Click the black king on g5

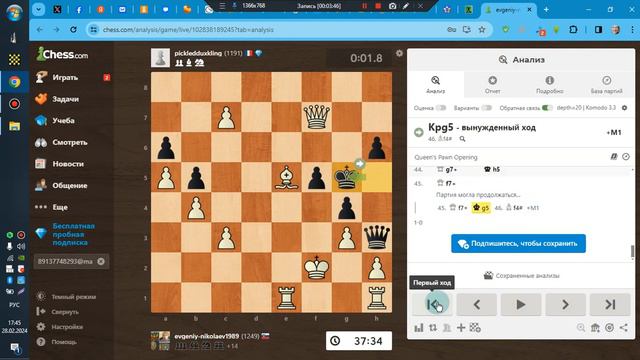[347, 178]
